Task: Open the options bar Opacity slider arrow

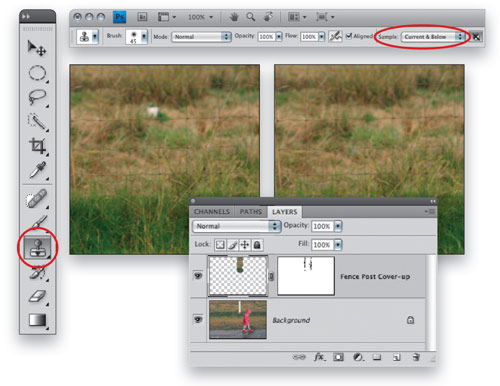Action: (279, 36)
